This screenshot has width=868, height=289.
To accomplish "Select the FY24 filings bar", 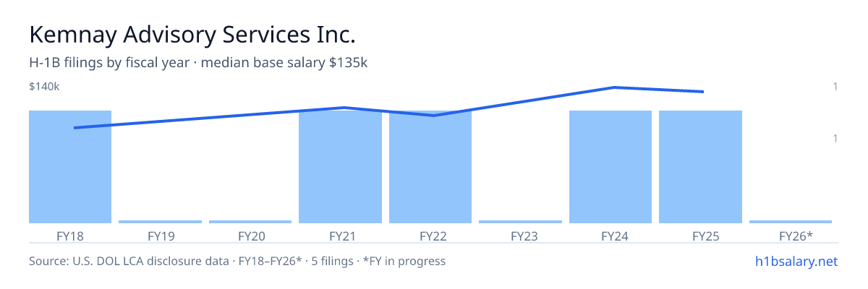I will click(x=610, y=167).
